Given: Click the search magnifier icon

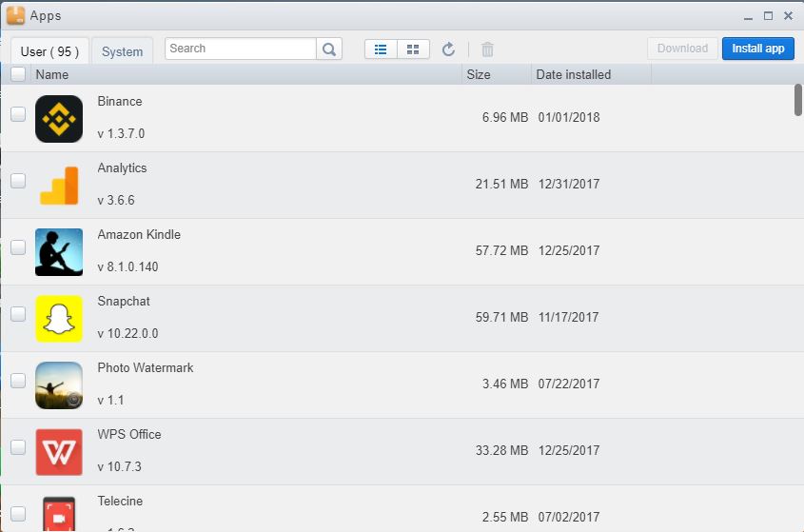Looking at the screenshot, I should coord(329,49).
